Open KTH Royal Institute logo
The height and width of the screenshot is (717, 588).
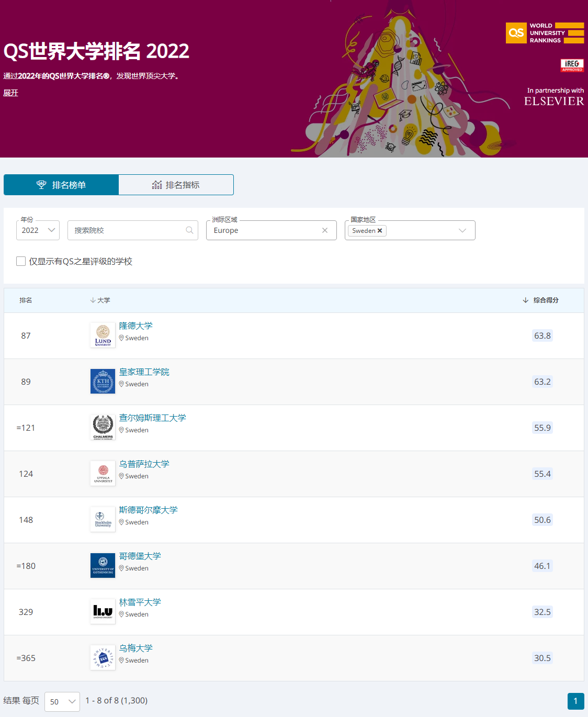(103, 382)
